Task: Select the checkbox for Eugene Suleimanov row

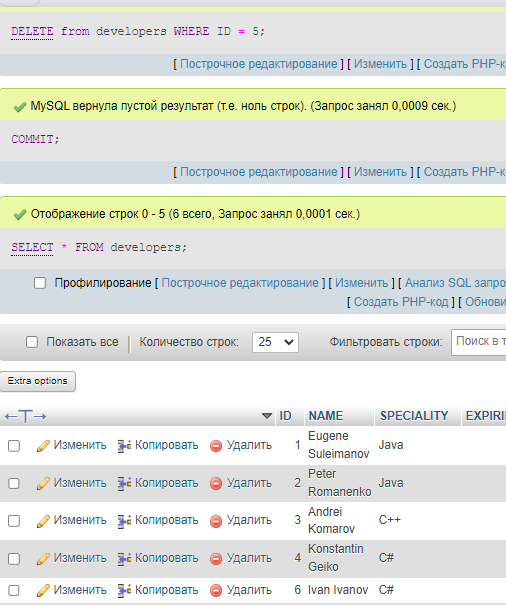Action: [x=14, y=446]
